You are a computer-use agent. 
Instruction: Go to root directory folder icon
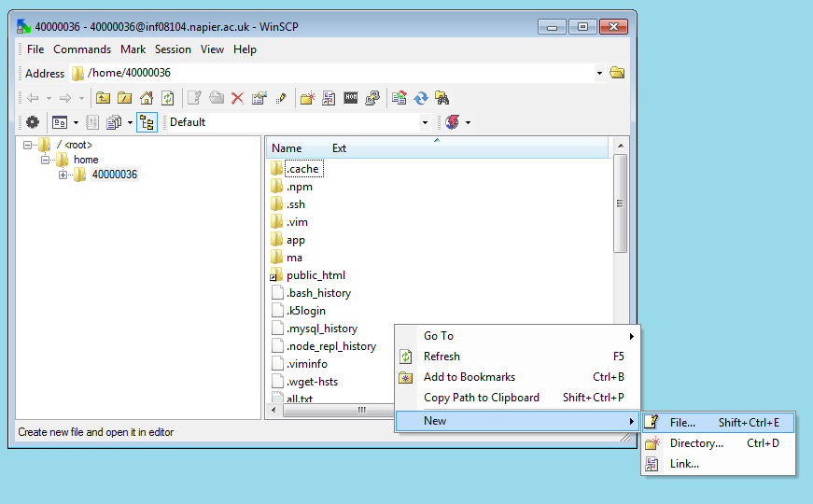point(124,97)
